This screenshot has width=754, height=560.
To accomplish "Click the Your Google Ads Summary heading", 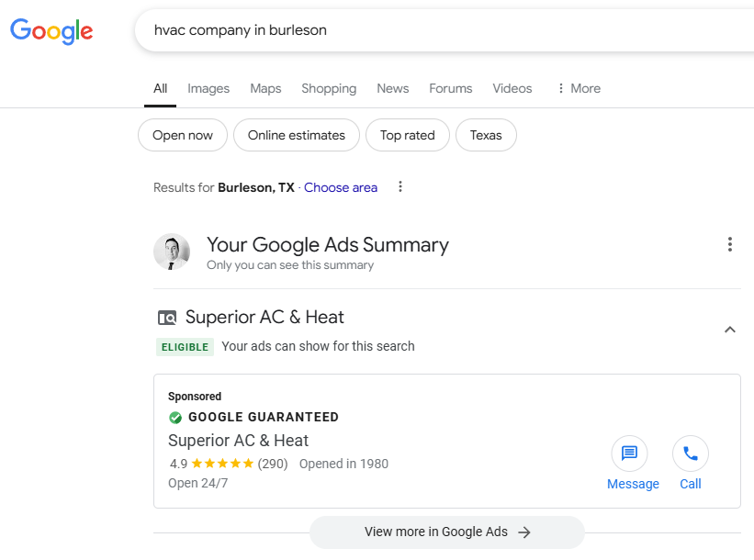I will 328,245.
